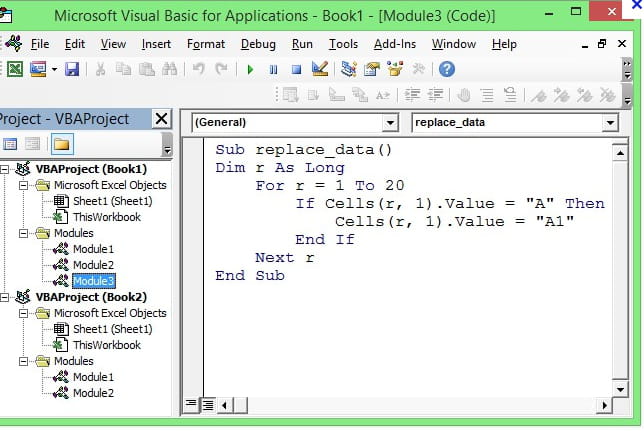
Task: Click horizontal scroll right arrow
Action: click(604, 406)
